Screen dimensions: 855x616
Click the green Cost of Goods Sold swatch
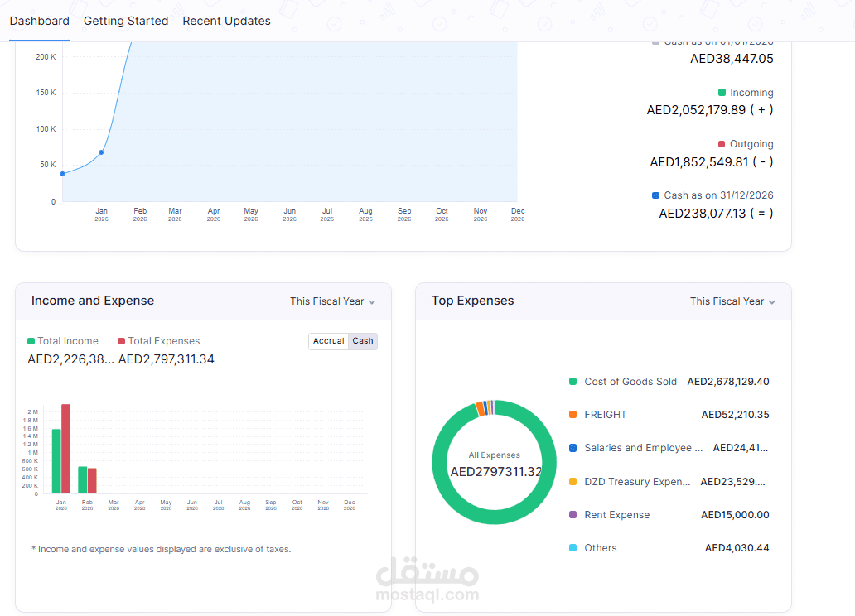point(572,382)
